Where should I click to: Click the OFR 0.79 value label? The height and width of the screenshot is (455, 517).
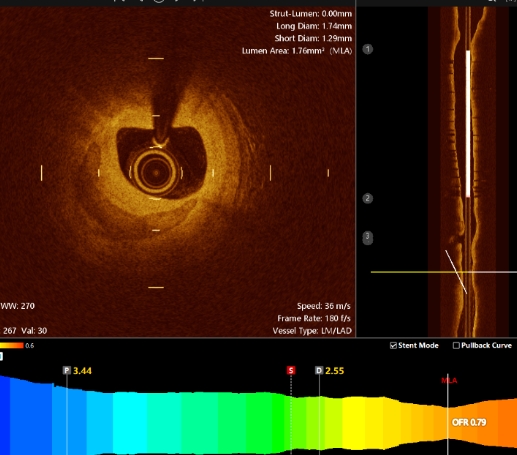(x=469, y=422)
